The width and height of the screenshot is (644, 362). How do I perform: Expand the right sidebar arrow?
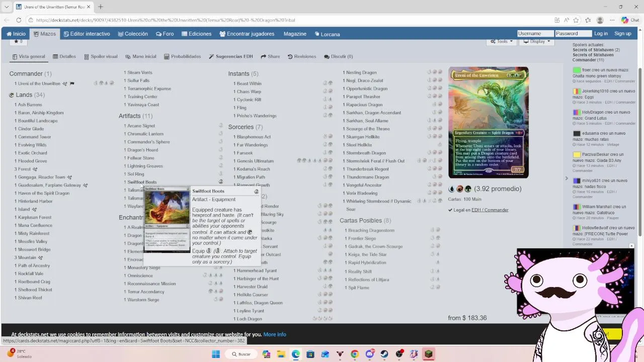pyautogui.click(x=567, y=178)
